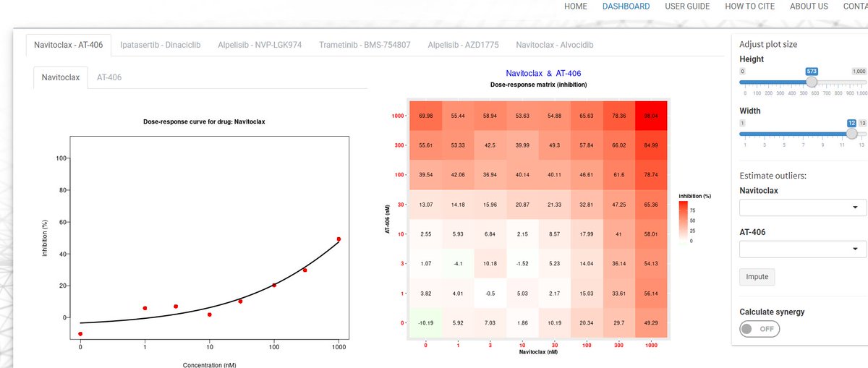Click the Width slider handle
Image resolution: width=868 pixels, height=368 pixels.
[x=852, y=134]
